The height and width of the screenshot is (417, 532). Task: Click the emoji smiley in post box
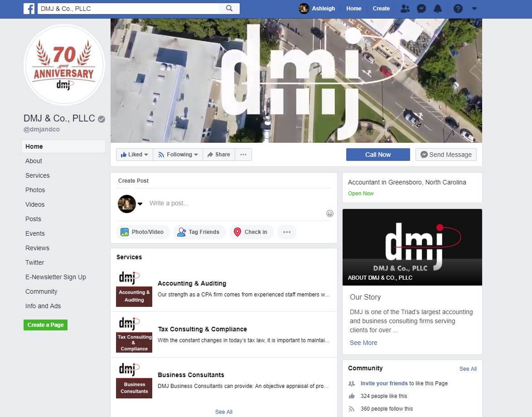(330, 213)
